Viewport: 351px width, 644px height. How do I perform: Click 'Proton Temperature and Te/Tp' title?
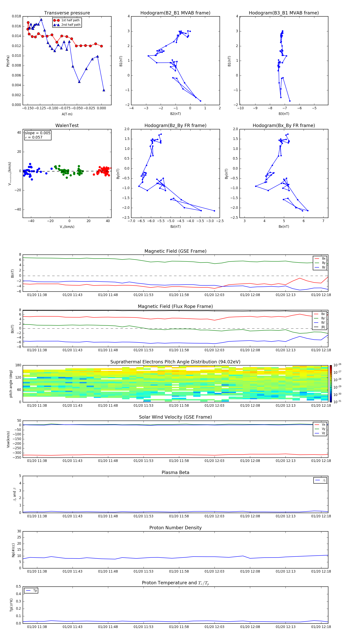point(175,583)
